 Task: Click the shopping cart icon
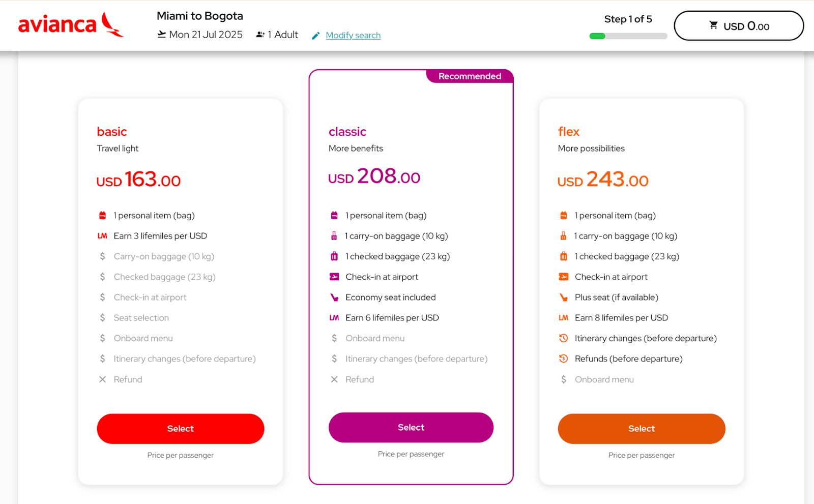(x=714, y=25)
